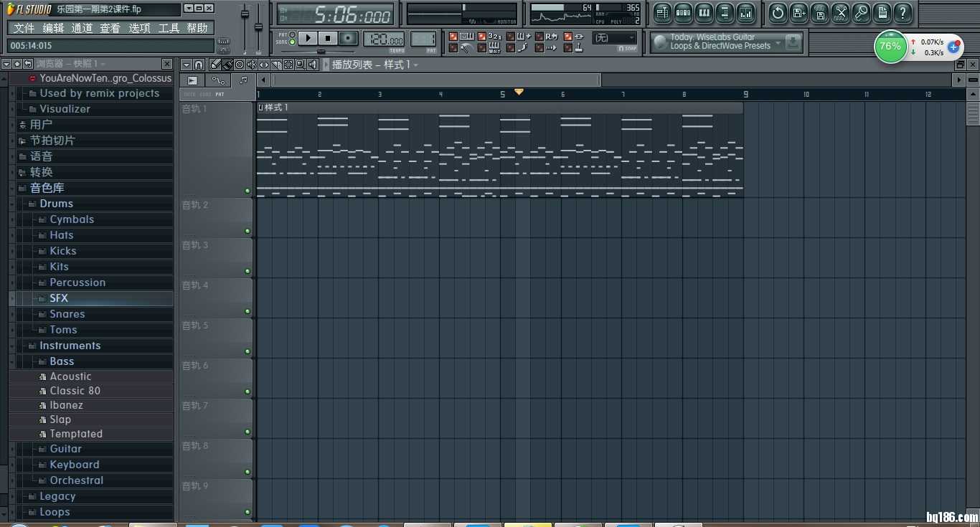Click the tempo display showing 120
980x527 pixels.
383,39
